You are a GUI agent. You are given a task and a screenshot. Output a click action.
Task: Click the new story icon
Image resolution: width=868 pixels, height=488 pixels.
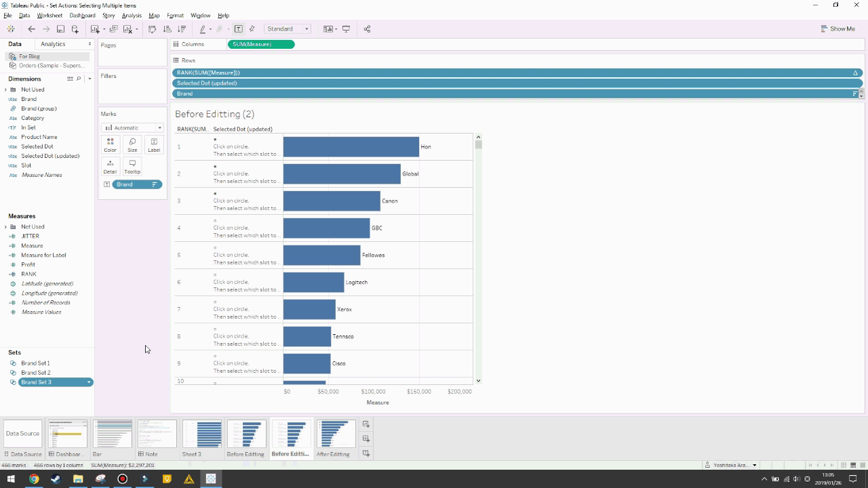[366, 453]
